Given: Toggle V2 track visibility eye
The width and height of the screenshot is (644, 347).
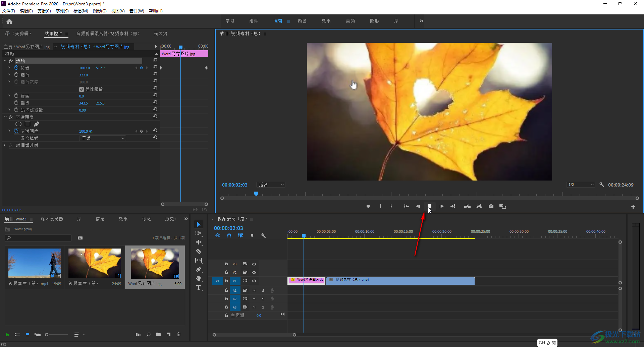Looking at the screenshot, I should coord(254,272).
